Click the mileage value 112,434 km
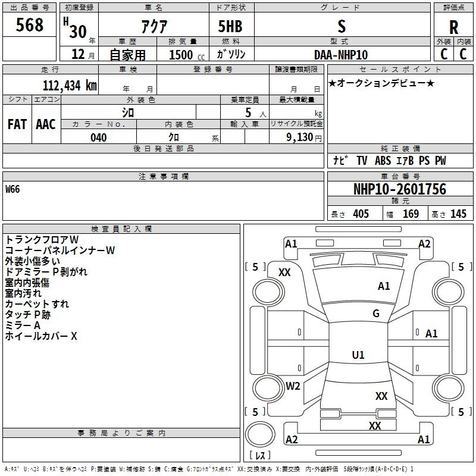 coord(70,86)
